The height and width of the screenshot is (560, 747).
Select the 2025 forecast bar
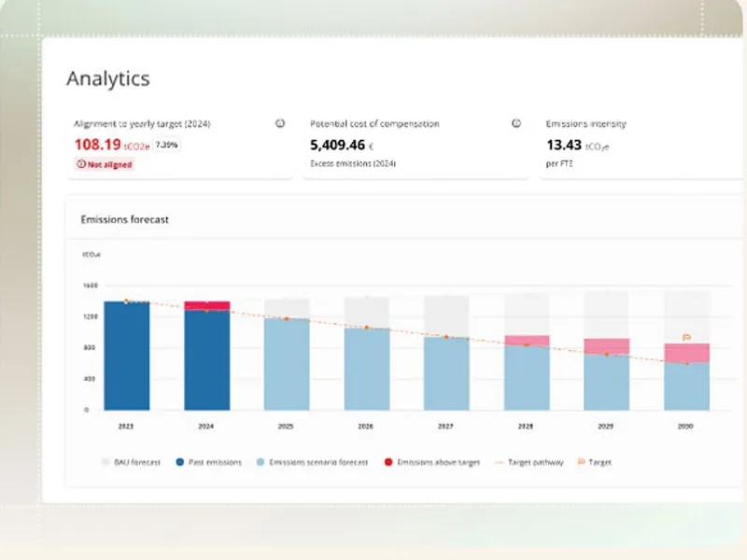pos(287,364)
